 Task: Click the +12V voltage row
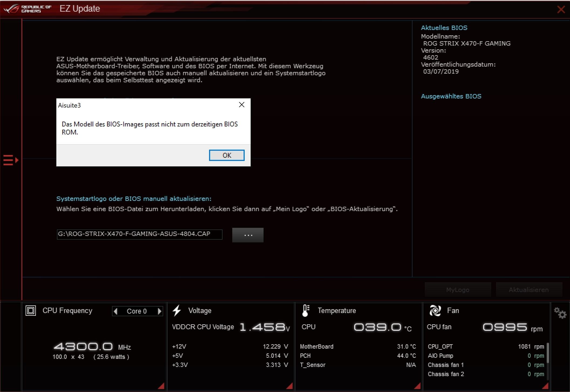click(x=230, y=346)
